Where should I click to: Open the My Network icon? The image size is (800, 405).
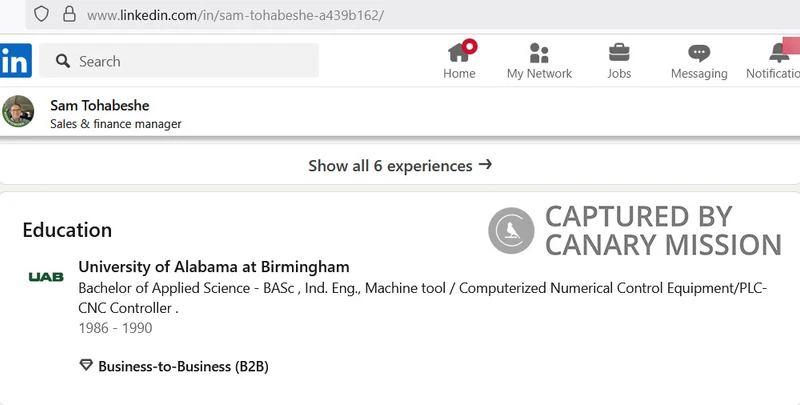(x=539, y=53)
